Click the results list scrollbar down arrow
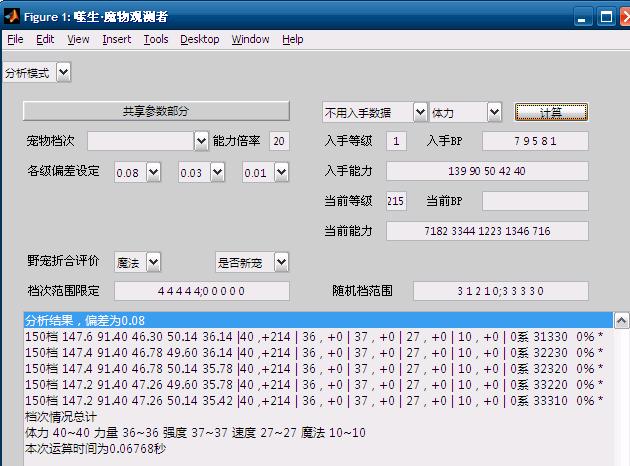The height and width of the screenshot is (466, 630). [x=622, y=459]
